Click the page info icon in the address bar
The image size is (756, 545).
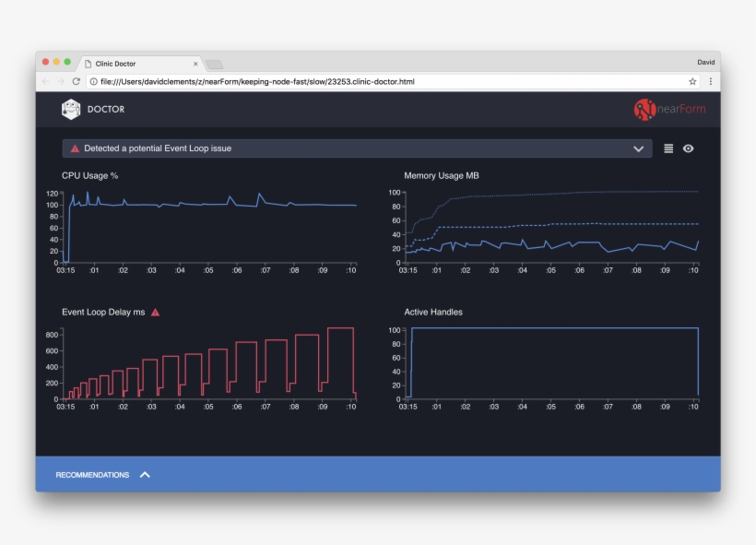pos(92,81)
